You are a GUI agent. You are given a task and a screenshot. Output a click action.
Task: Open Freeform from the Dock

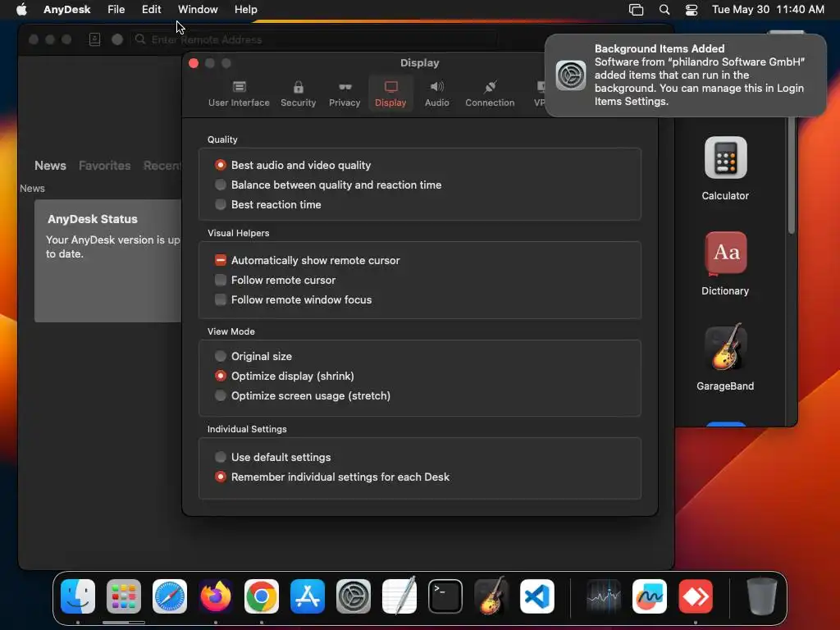pos(650,596)
